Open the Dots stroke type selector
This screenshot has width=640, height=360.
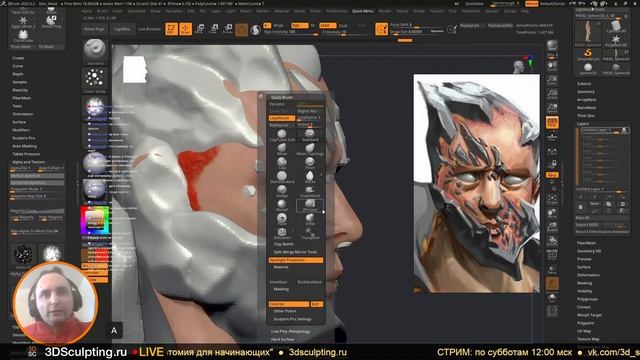pyautogui.click(x=95, y=80)
